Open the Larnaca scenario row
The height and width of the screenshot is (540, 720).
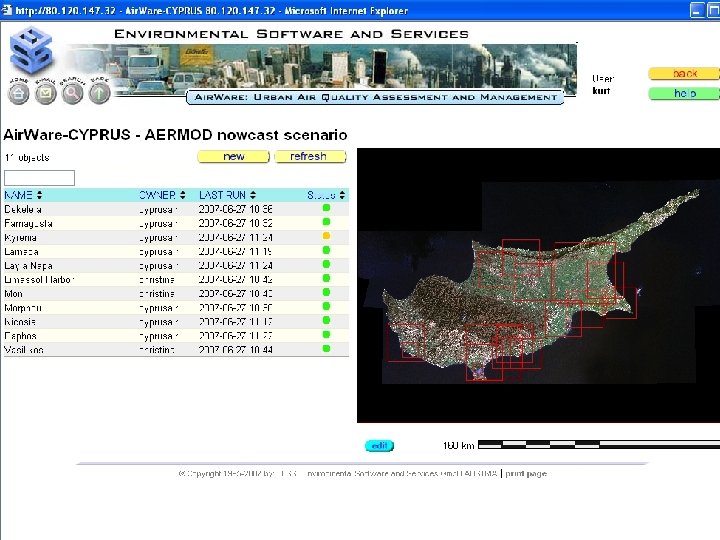[x=176, y=252]
